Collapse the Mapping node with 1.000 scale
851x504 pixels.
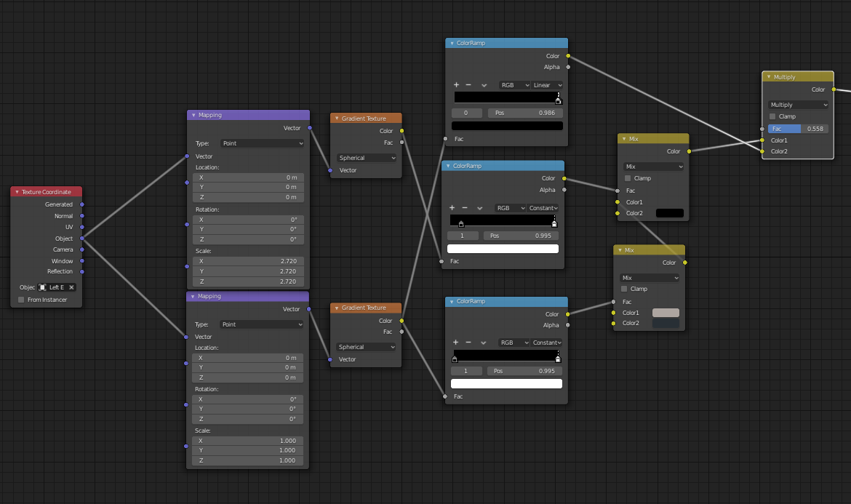(x=193, y=296)
